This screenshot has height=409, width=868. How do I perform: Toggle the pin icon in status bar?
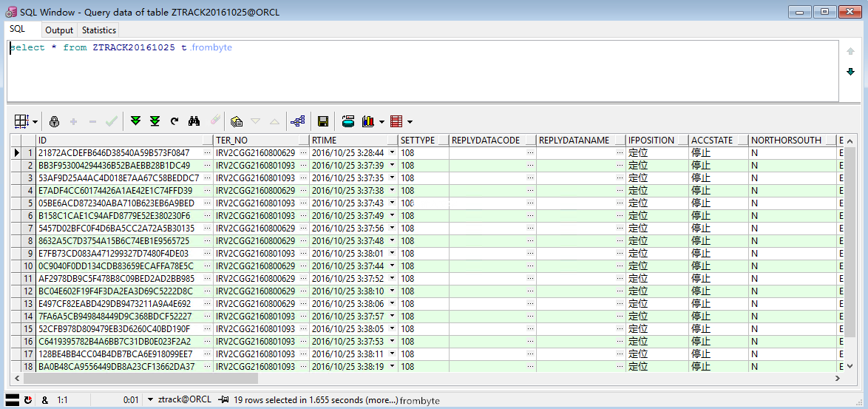[x=223, y=400]
